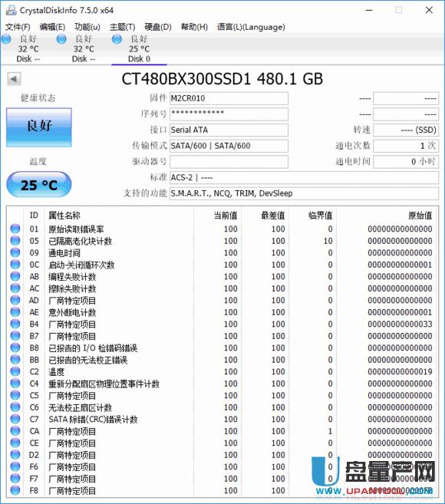Click status icon for attribute AE

coord(15,311)
